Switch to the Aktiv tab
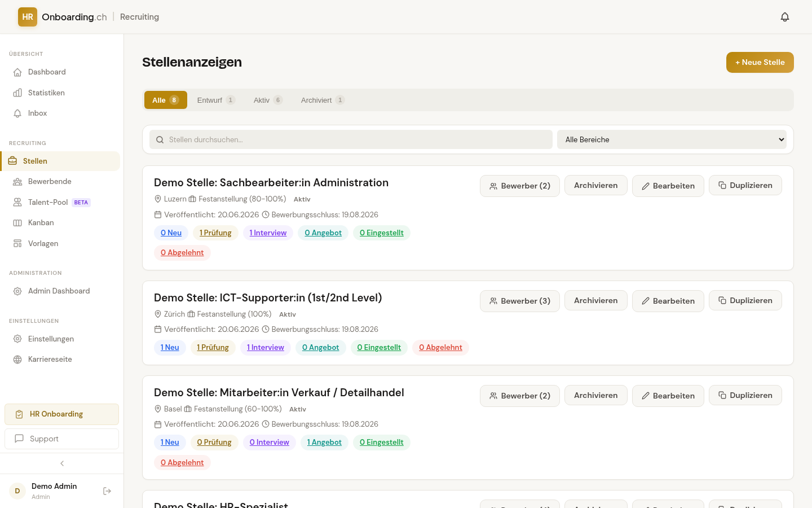 coord(268,100)
